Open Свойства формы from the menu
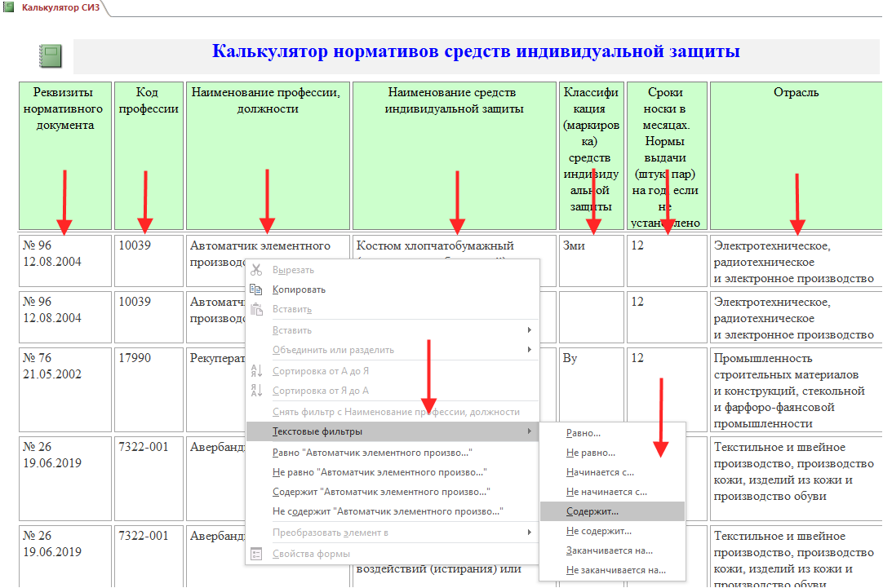This screenshot has height=588, width=883. pyautogui.click(x=393, y=554)
